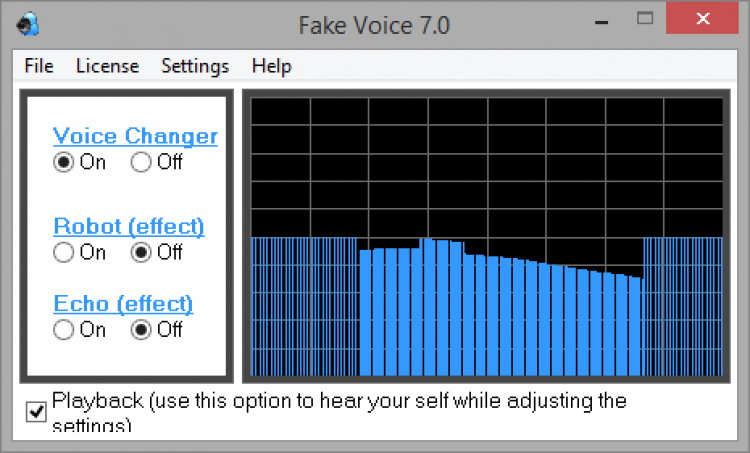Open the License menu
The image size is (750, 453).
[107, 66]
